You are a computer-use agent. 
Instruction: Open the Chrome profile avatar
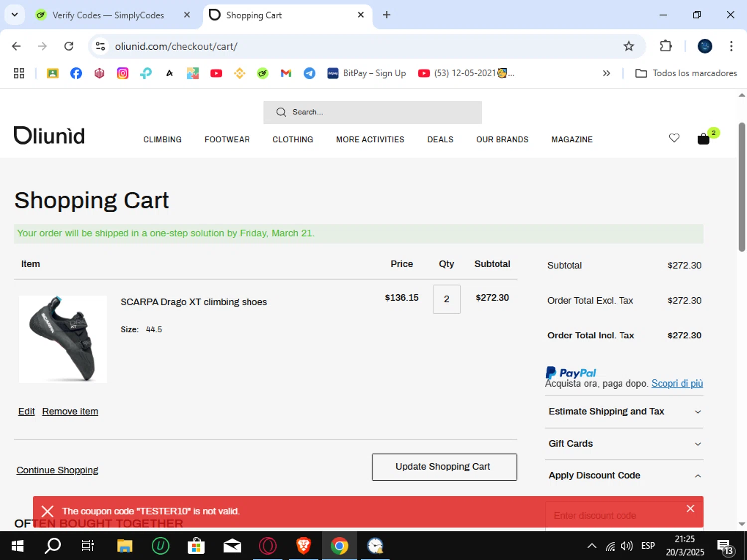click(x=705, y=46)
